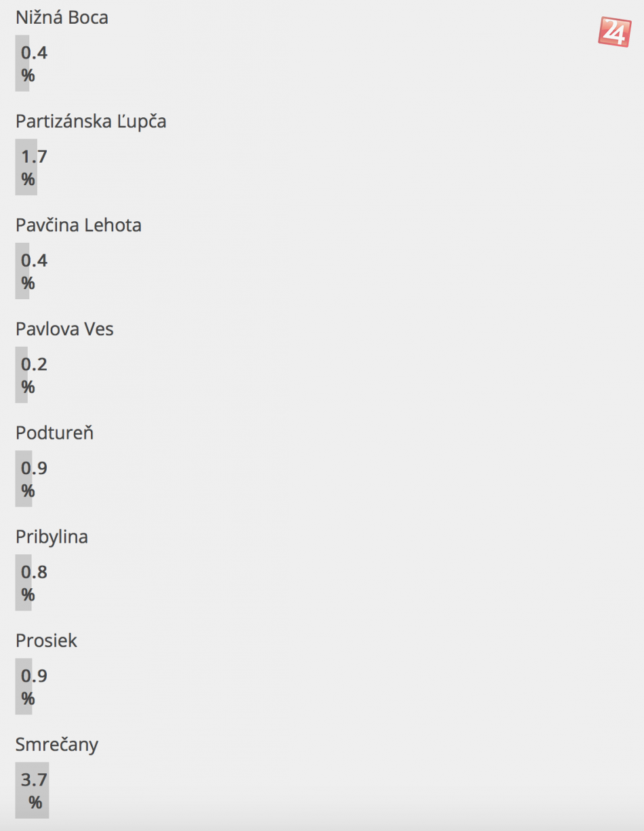
Task: Click the gray bar under Pavlova Ves
Action: [x=22, y=374]
